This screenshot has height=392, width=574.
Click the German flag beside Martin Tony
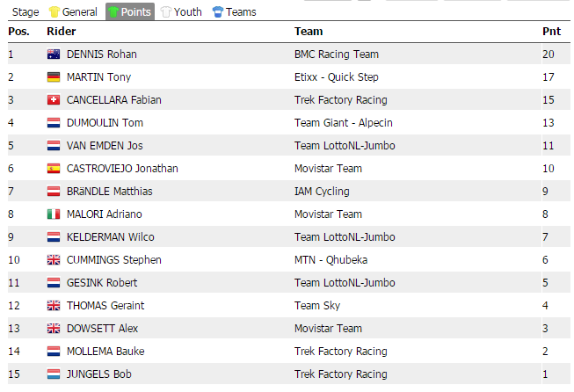click(x=53, y=77)
